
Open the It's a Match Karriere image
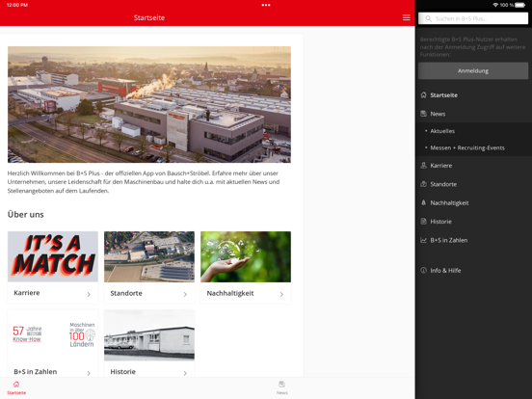[53, 256]
